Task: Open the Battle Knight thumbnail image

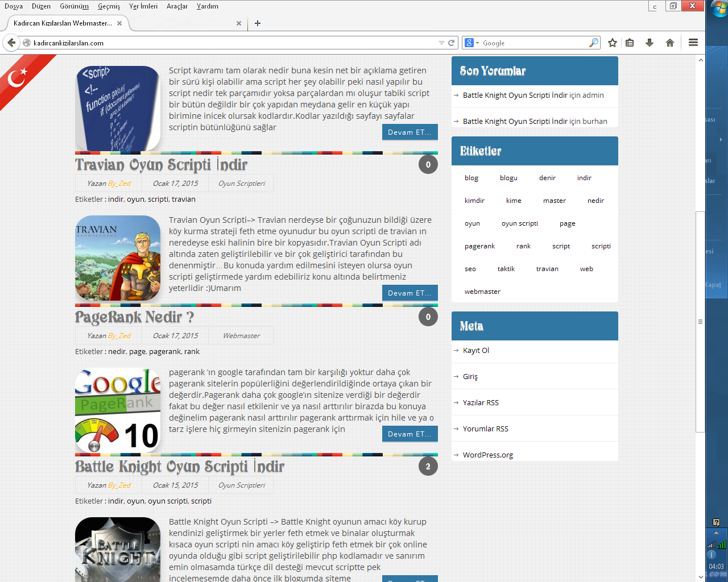Action: [118, 549]
